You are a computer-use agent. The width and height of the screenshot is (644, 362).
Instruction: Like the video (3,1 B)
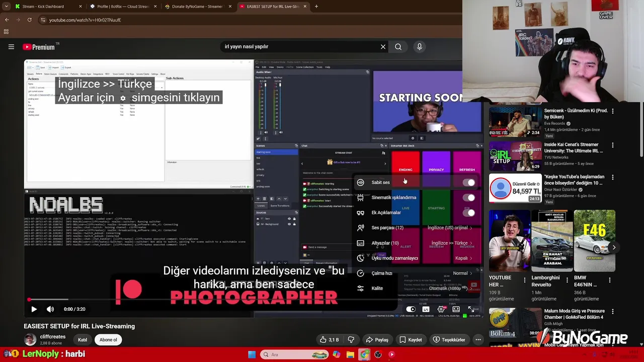[x=330, y=340]
